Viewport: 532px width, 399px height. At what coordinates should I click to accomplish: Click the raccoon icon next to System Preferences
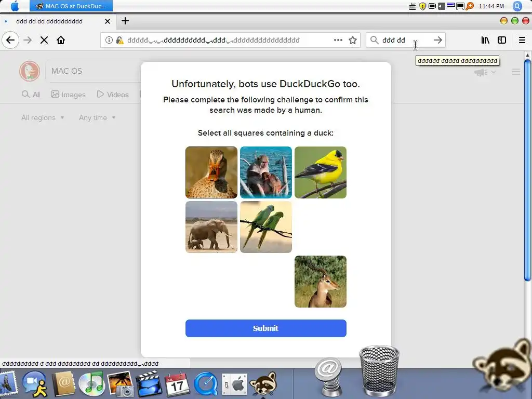(x=263, y=384)
